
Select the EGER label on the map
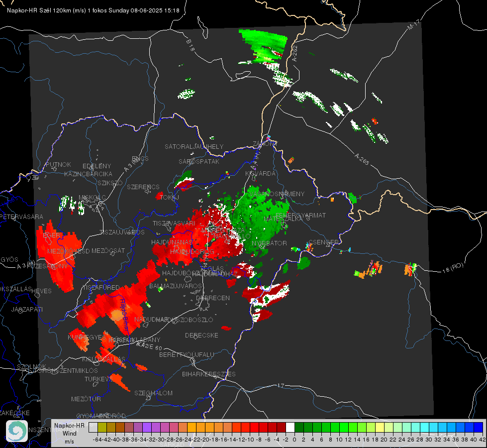coord(51,235)
